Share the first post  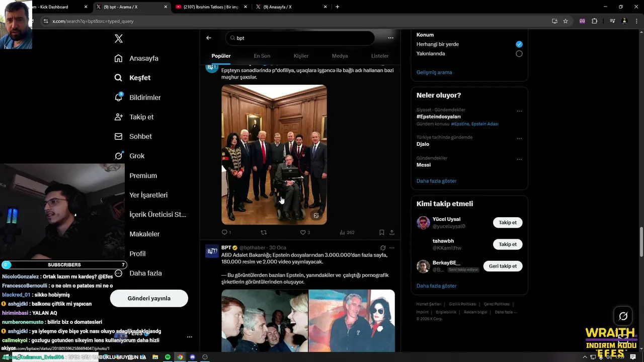[x=392, y=232]
